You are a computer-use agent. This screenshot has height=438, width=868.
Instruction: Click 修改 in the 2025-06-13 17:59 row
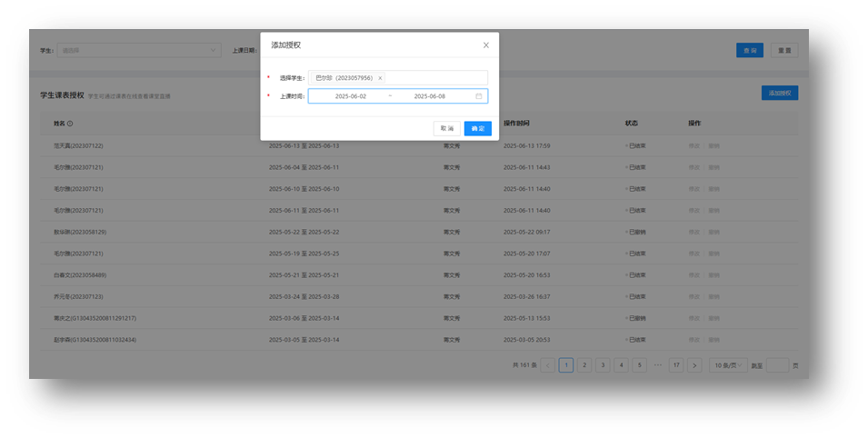[x=693, y=146]
